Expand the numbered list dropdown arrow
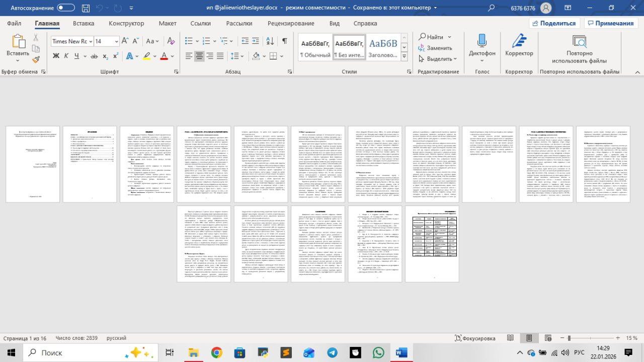644x362 pixels. [x=215, y=41]
